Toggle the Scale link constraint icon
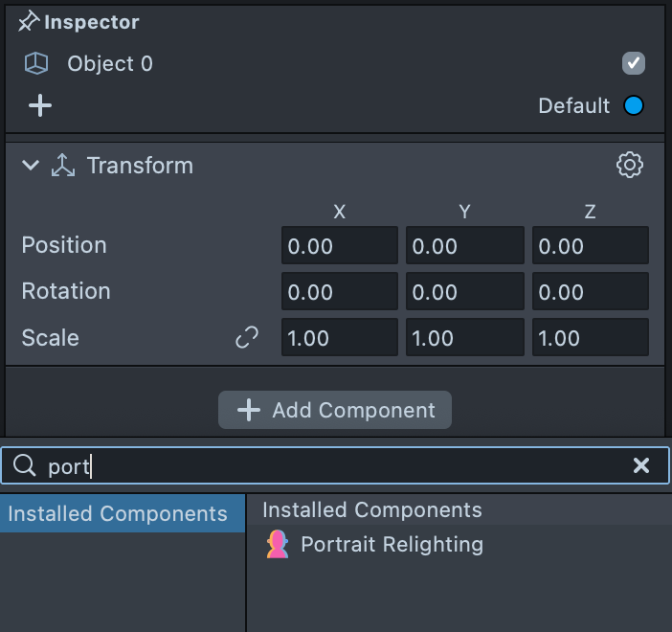 pyautogui.click(x=247, y=338)
